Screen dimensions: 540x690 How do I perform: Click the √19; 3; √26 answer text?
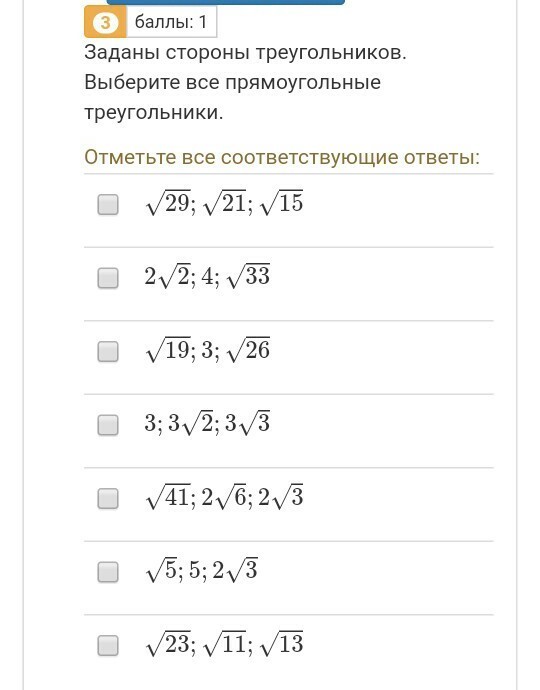207,350
